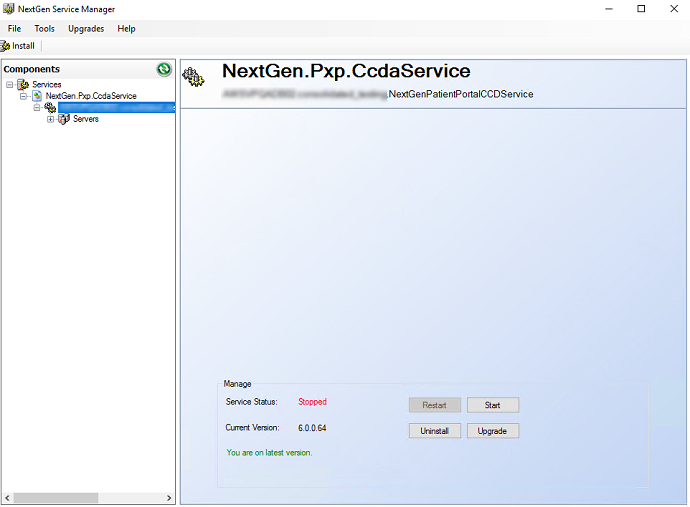The height and width of the screenshot is (507, 690).
Task: Expand the Servers tree node
Action: click(50, 119)
